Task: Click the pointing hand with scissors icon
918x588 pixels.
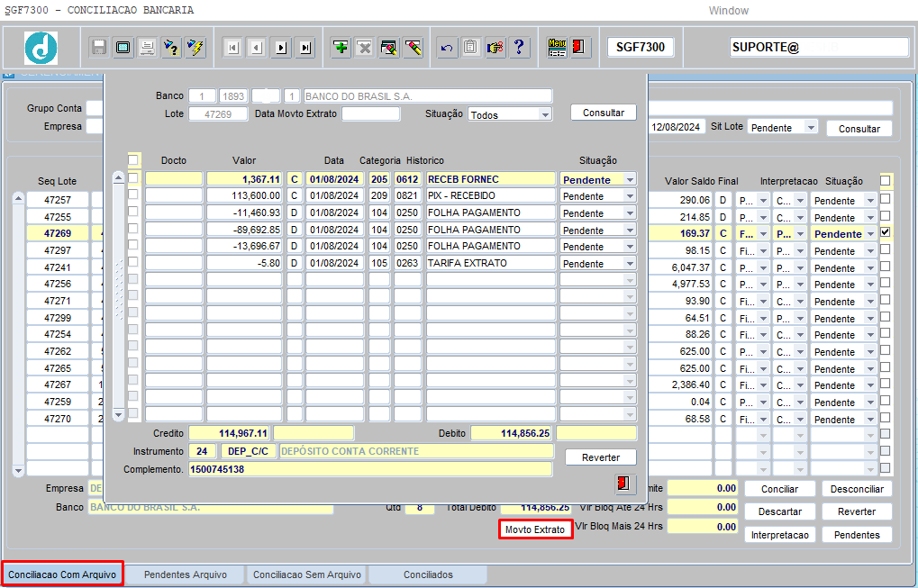Action: (495, 47)
